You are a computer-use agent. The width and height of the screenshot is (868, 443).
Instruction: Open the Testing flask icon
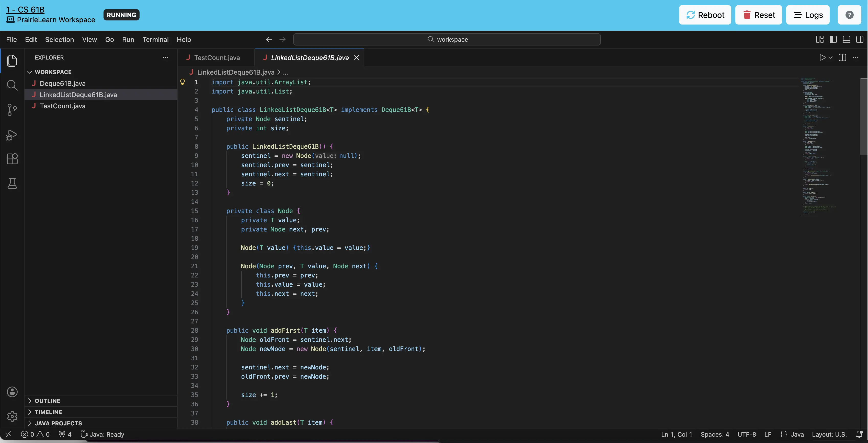coord(12,184)
